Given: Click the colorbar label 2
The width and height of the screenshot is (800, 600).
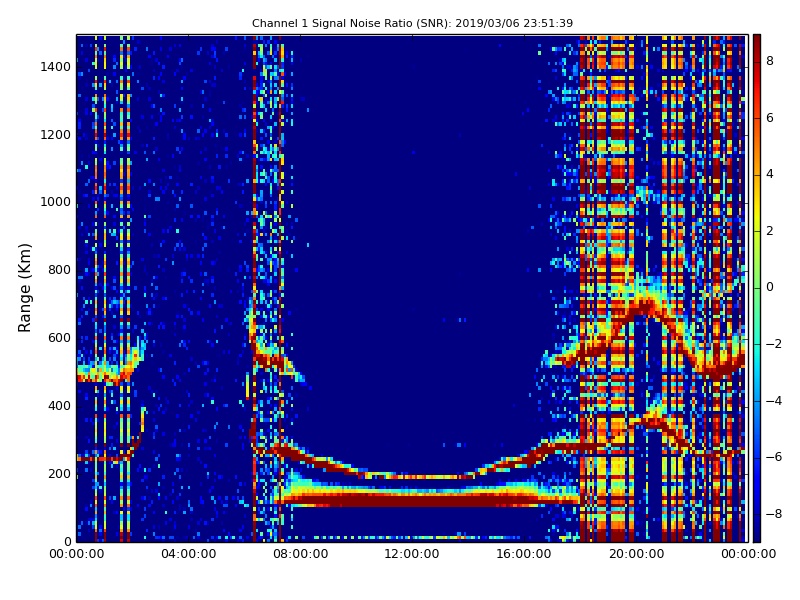Looking at the screenshot, I should [770, 231].
